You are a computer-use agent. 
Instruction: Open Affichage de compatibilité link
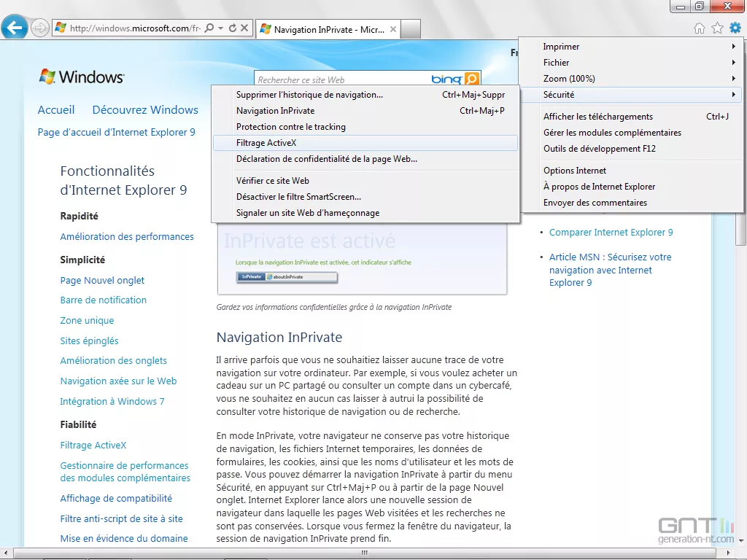point(116,499)
